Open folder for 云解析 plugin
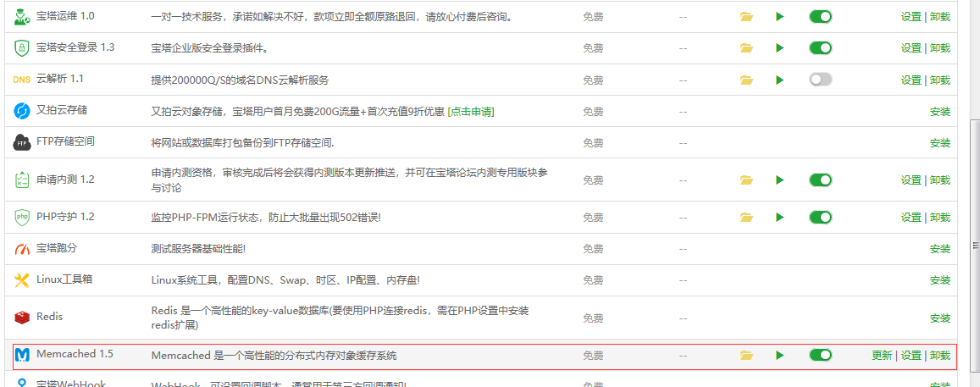The image size is (980, 387). tap(746, 80)
